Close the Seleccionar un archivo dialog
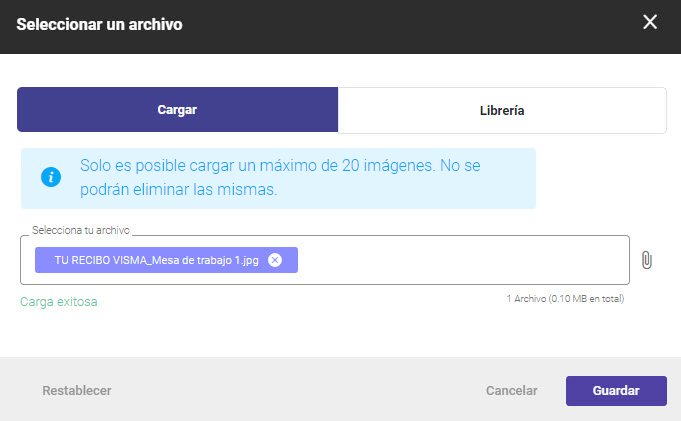Viewport: 681px width, 421px height. pos(650,22)
